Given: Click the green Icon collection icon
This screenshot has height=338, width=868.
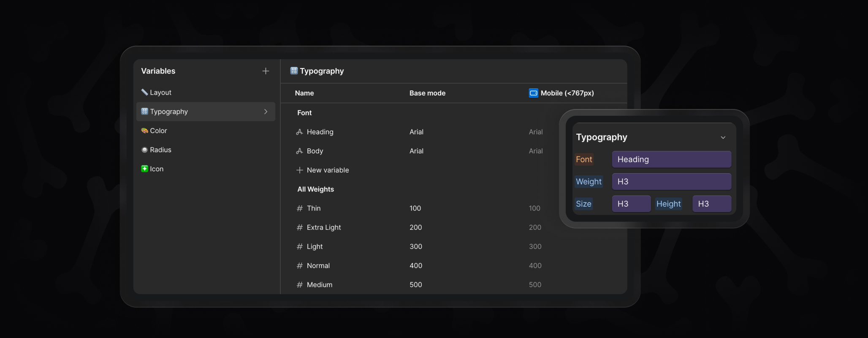Looking at the screenshot, I should (x=144, y=169).
